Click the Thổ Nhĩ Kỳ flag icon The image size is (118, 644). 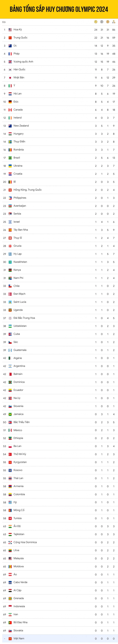[10, 454]
